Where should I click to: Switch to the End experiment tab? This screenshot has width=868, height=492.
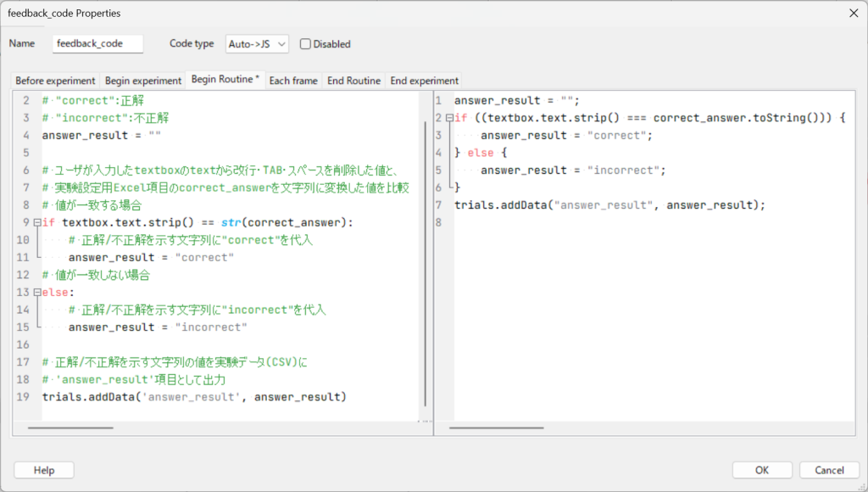click(x=424, y=81)
